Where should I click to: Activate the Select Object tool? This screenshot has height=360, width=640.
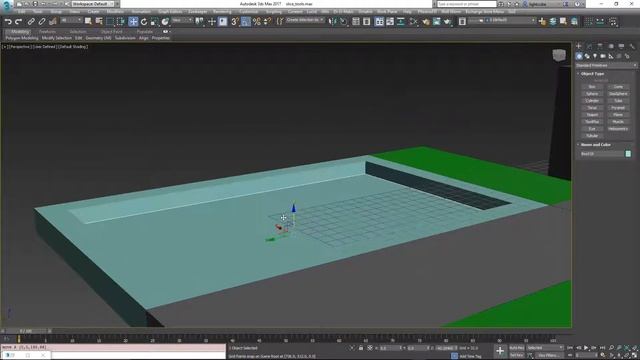coord(88,22)
